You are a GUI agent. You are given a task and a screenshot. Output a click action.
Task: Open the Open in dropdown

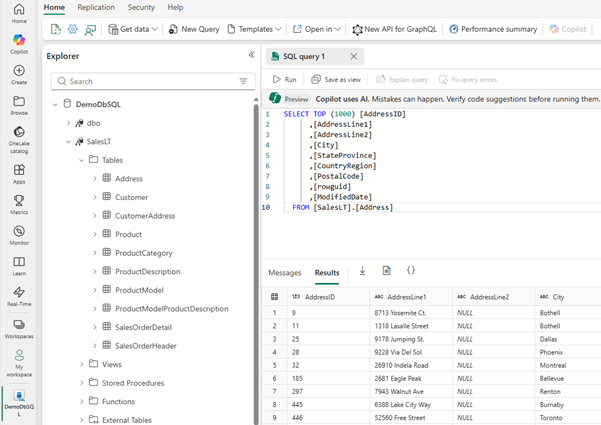[317, 29]
